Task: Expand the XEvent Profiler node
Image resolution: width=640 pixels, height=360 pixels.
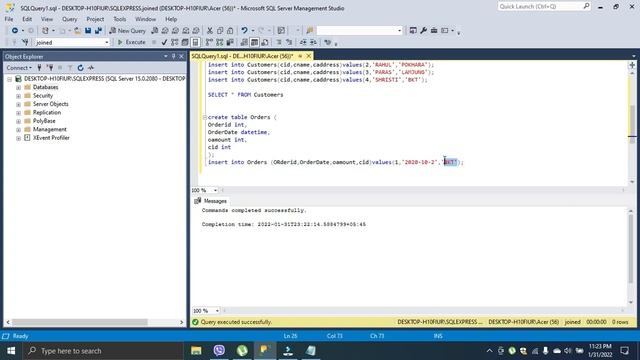Action: (x=18, y=138)
